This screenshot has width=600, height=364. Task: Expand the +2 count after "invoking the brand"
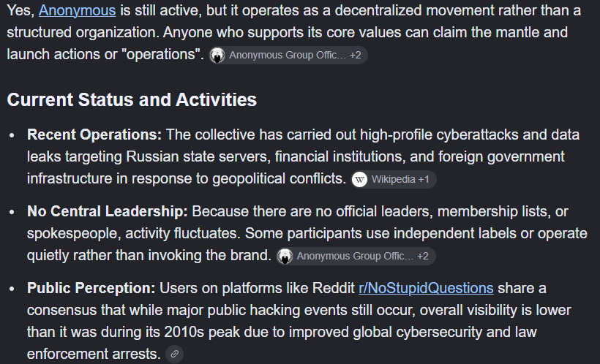pyautogui.click(x=423, y=256)
